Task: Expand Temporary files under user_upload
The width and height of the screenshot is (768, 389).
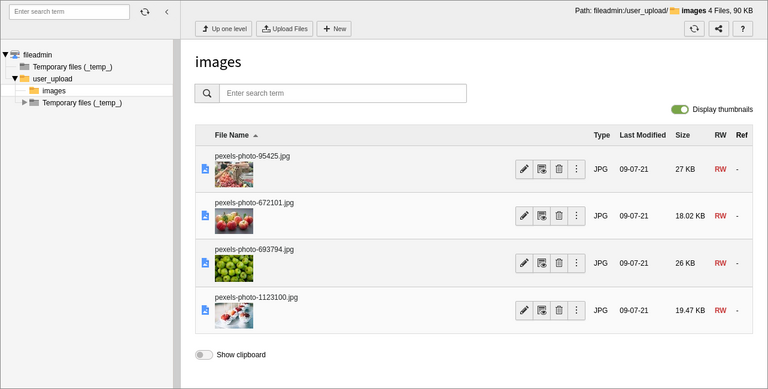Action: point(24,102)
